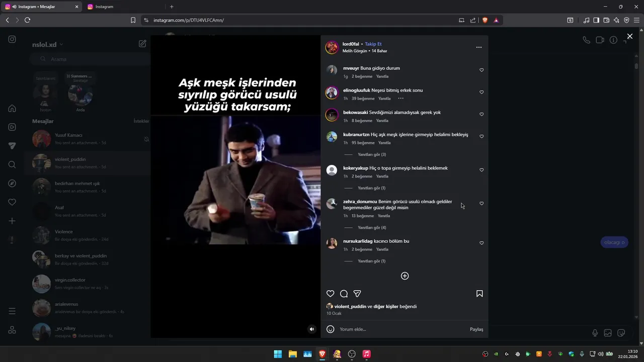Follow lord0fal with Takip Et
644x362 pixels.
click(x=373, y=44)
